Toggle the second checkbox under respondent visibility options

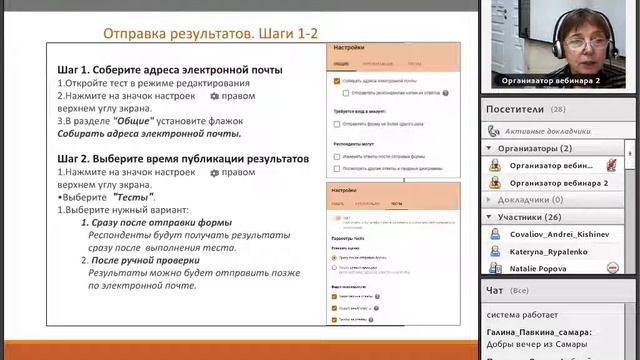point(334,308)
